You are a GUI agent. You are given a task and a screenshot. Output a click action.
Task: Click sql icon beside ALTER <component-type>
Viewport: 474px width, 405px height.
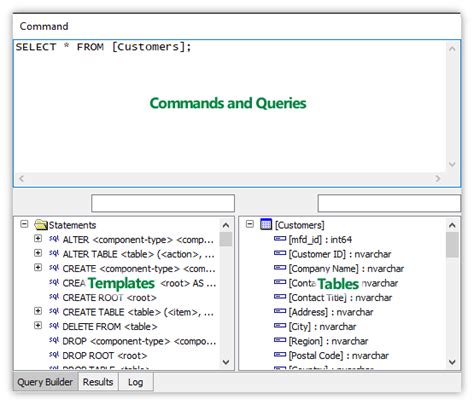click(x=54, y=239)
